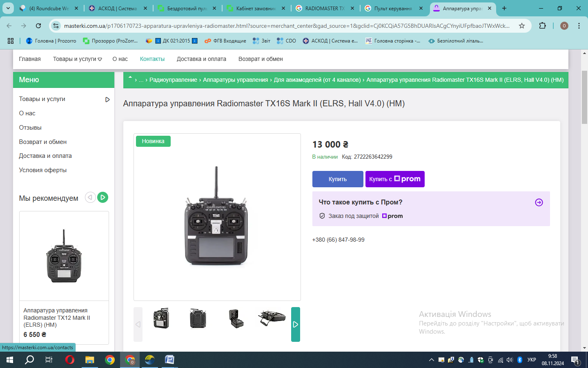This screenshot has width=588, height=368.
Task: Click the home icon in breadcrumb
Action: pos(130,78)
